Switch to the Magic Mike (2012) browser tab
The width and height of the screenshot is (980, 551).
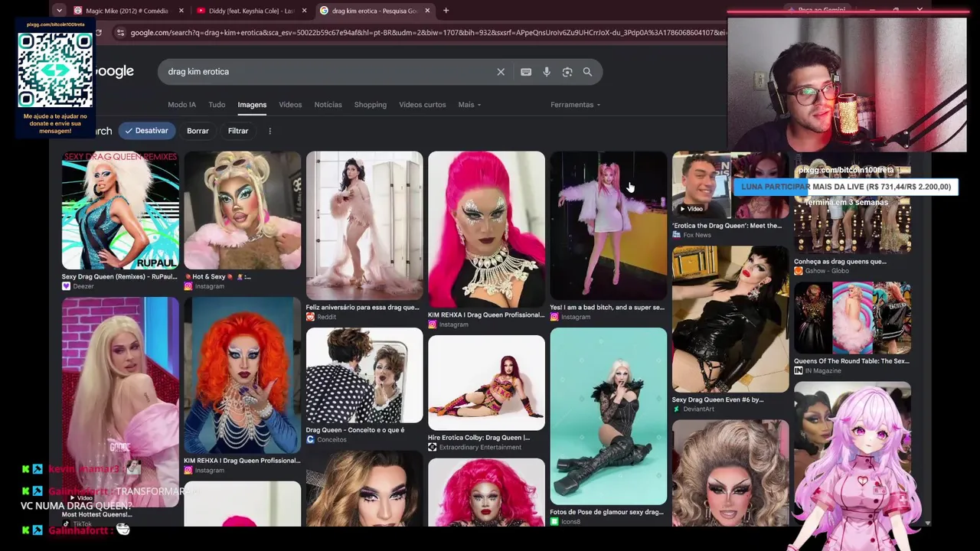[127, 11]
